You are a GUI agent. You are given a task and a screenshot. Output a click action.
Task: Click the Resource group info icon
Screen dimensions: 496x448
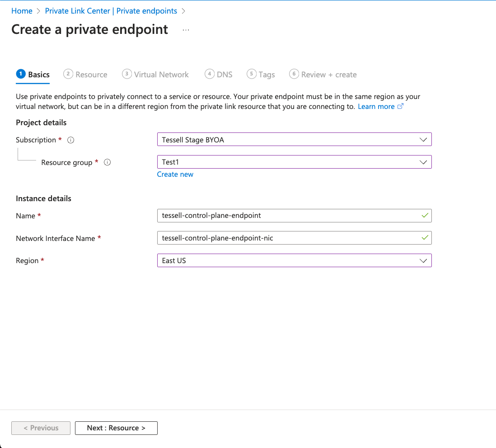click(107, 163)
